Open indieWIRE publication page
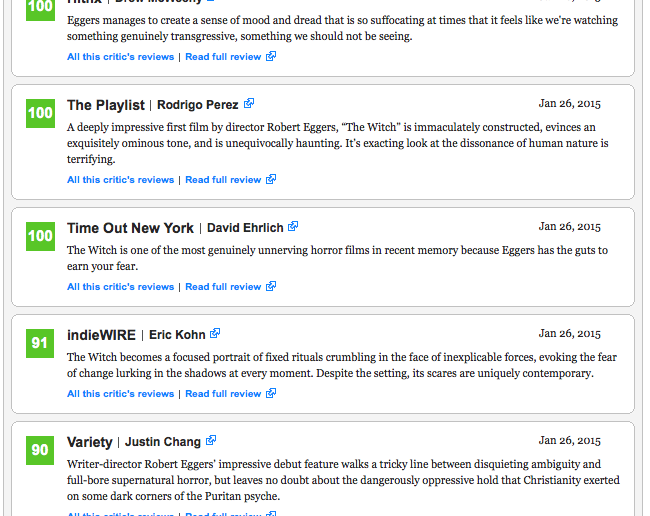The width and height of the screenshot is (650, 516). [102, 335]
